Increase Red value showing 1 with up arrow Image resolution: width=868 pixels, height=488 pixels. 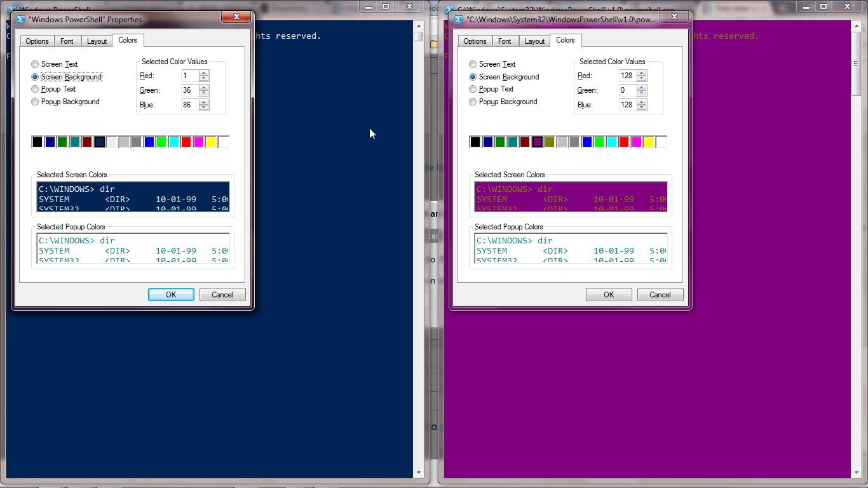coord(204,73)
